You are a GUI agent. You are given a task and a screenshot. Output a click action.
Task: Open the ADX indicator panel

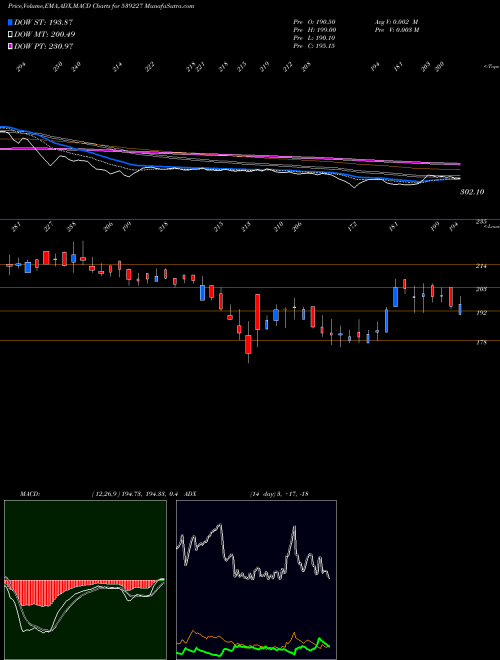tap(256, 580)
